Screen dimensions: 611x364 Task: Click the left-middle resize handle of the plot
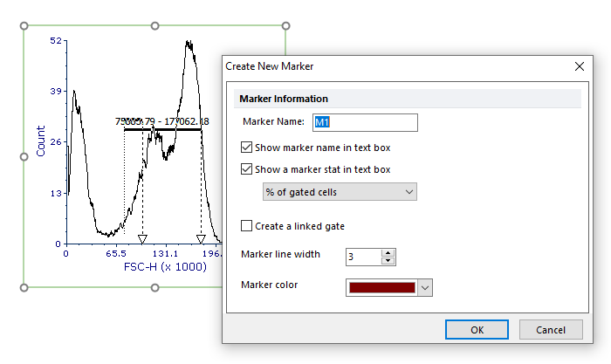pyautogui.click(x=24, y=156)
